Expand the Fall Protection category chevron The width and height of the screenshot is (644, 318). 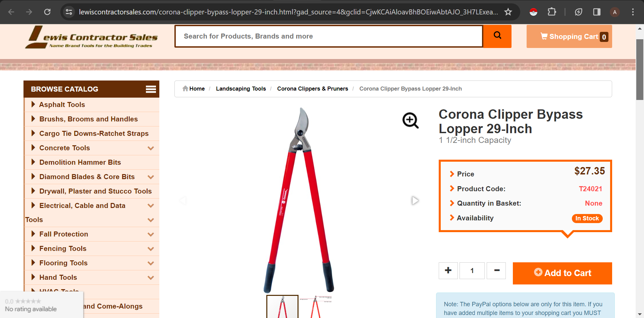[151, 234]
